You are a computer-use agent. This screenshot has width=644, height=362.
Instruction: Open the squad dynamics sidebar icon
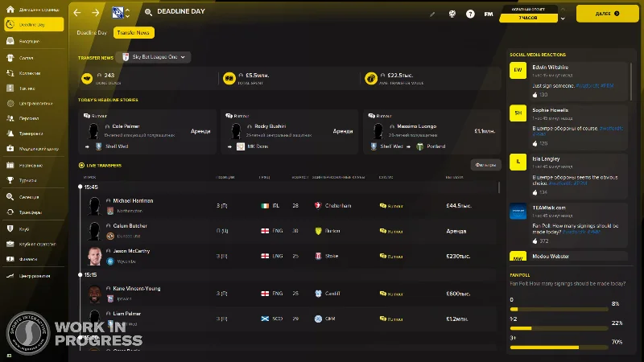pyautogui.click(x=10, y=73)
